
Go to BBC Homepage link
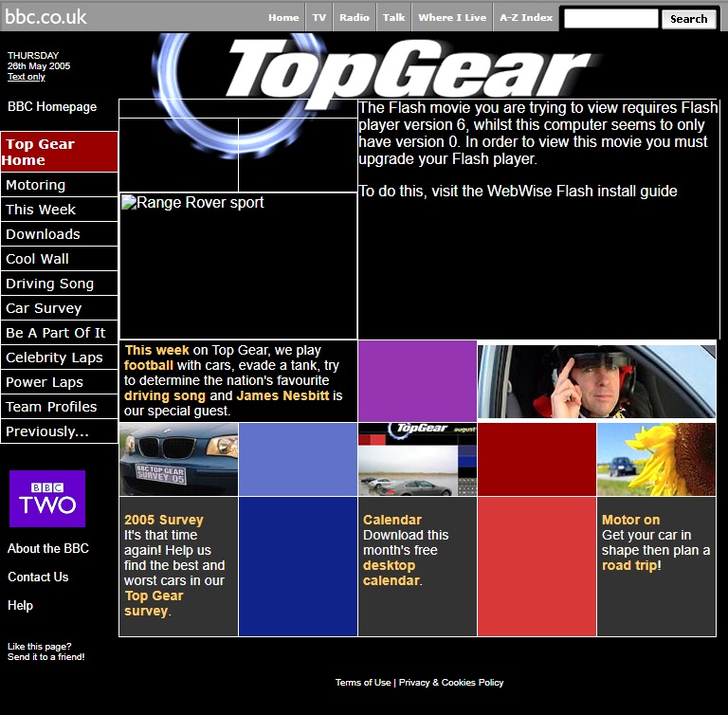[x=52, y=107]
